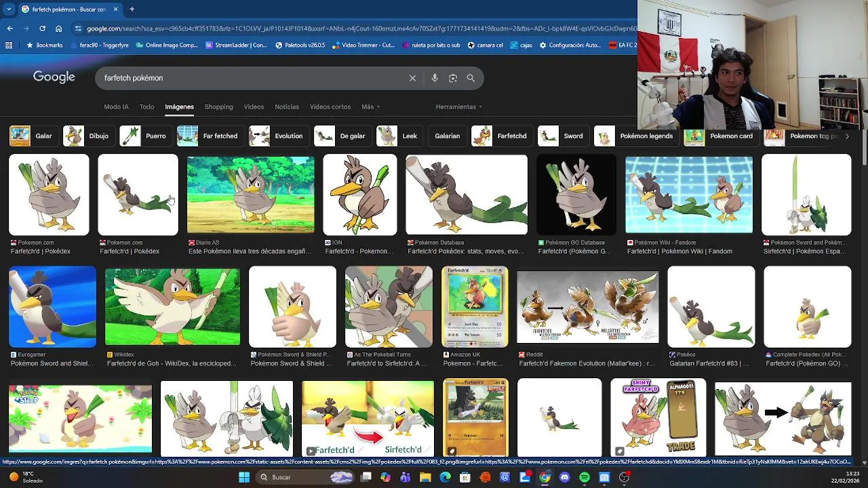Go back with the browser back arrow

click(x=9, y=28)
